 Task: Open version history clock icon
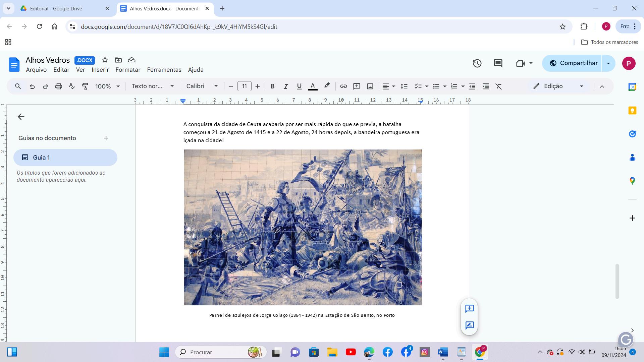coord(477,63)
